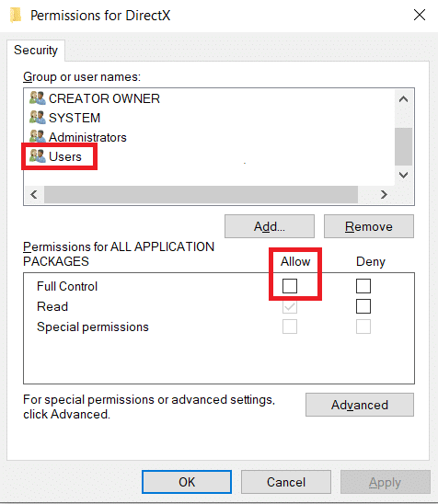Check Deny for Full Control
The image size is (438, 504).
(363, 286)
